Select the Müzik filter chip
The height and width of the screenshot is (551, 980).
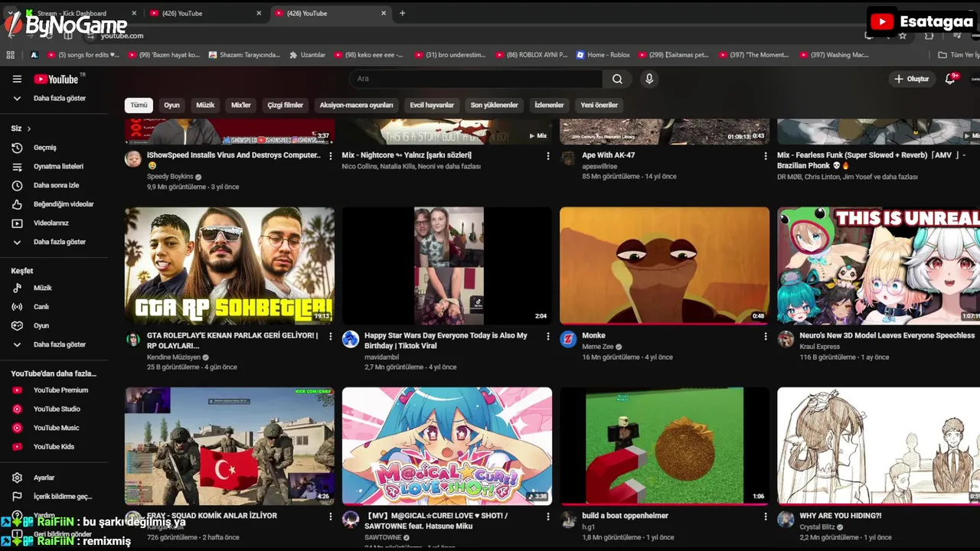(x=205, y=105)
